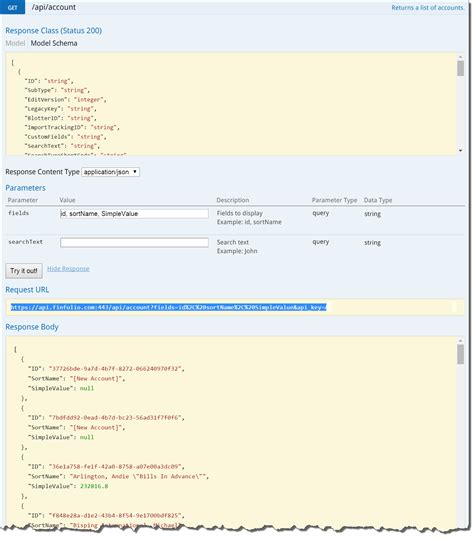
Task: Click the SortName 'Arlington, Andie' value
Action: click(139, 476)
